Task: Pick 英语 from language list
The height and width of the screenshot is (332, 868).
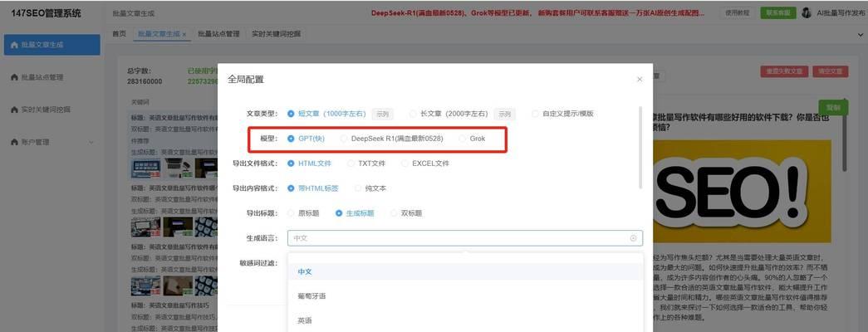Action: tap(465, 320)
